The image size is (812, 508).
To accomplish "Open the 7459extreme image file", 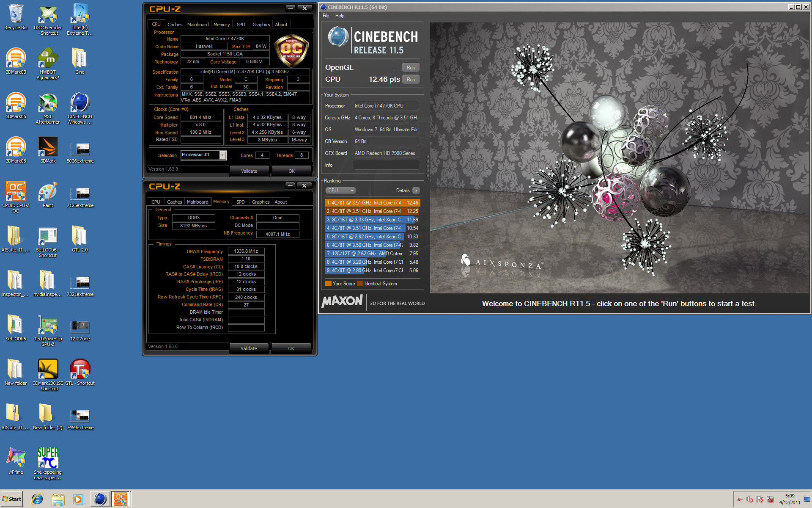I will coord(80,419).
